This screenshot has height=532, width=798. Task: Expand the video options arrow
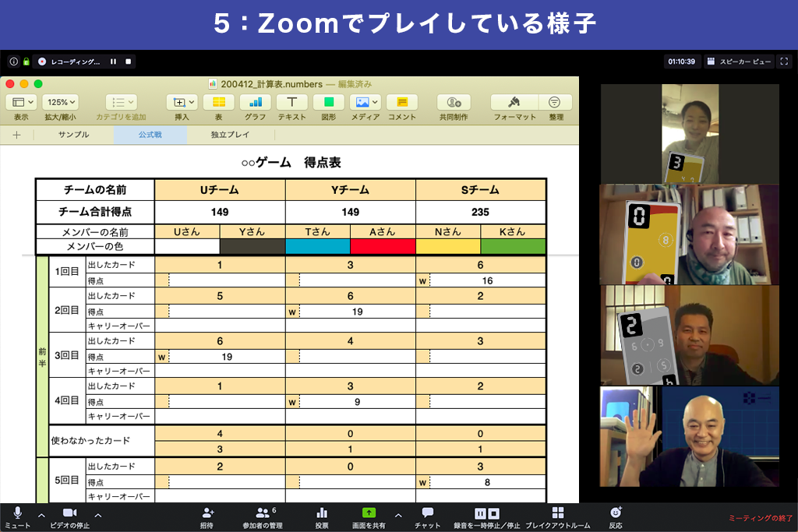point(98,515)
